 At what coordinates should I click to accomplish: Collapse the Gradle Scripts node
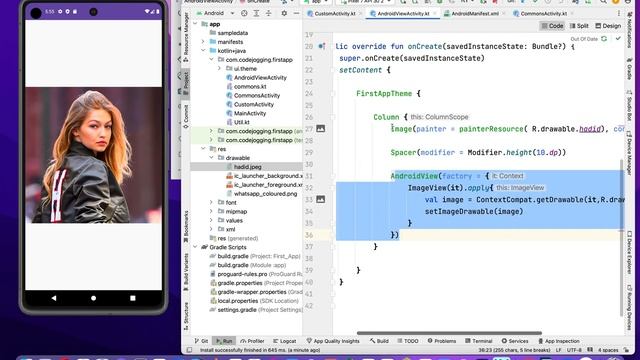click(x=195, y=247)
